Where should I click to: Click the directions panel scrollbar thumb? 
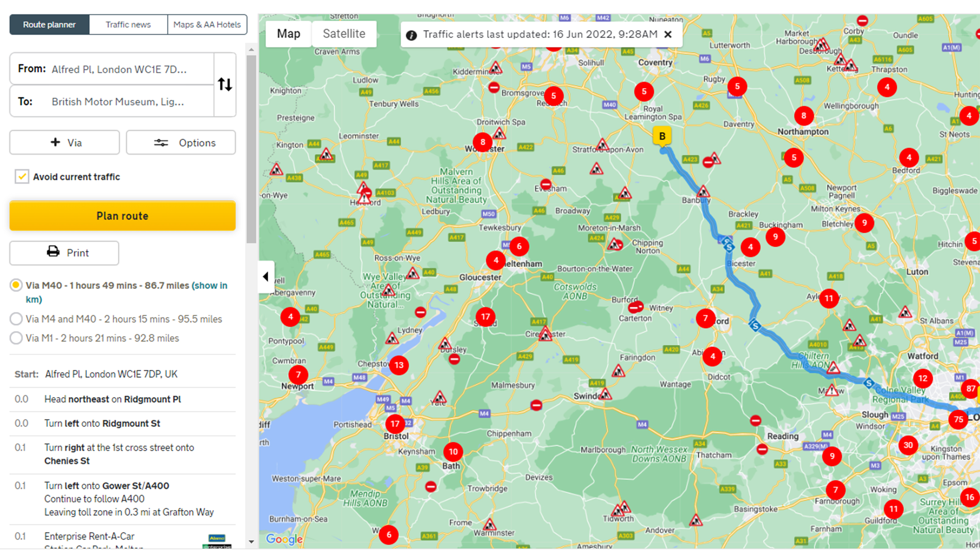(x=251, y=149)
